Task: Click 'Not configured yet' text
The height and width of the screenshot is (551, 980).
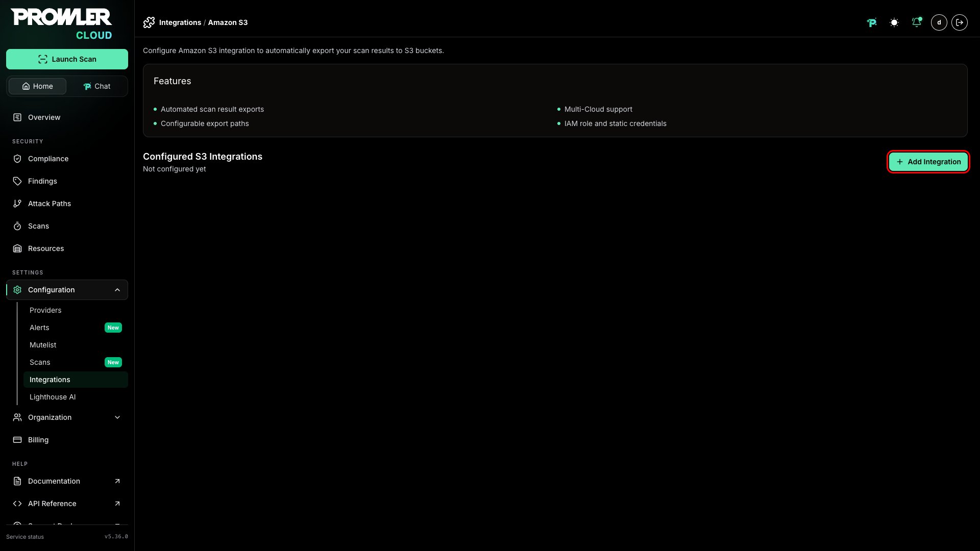Action: [x=175, y=169]
